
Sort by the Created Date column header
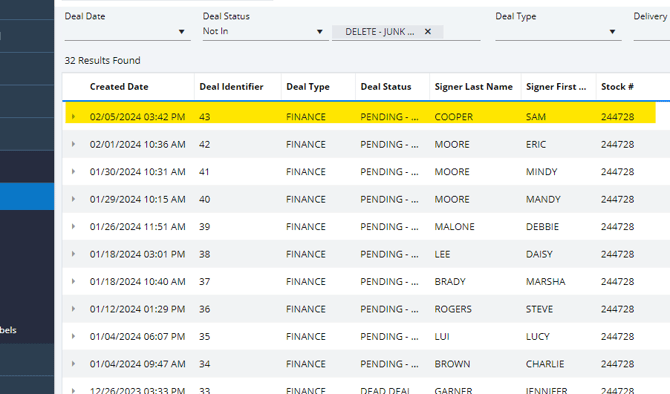point(119,87)
